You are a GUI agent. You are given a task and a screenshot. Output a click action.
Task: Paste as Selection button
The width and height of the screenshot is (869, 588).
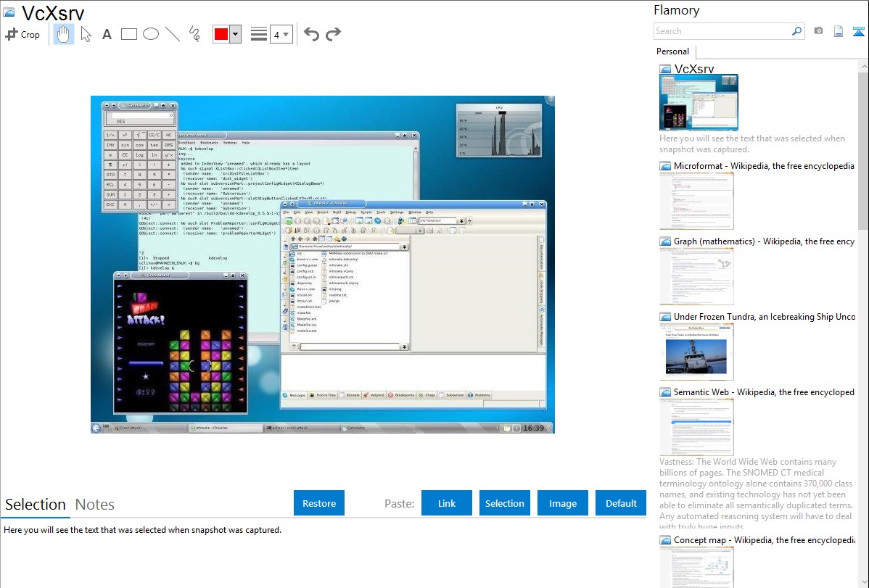pos(505,503)
